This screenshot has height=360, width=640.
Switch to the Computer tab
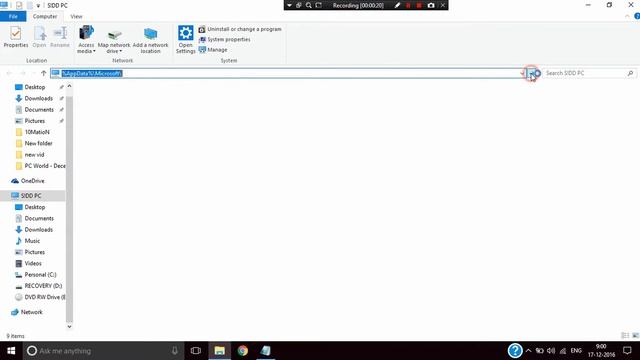click(45, 16)
